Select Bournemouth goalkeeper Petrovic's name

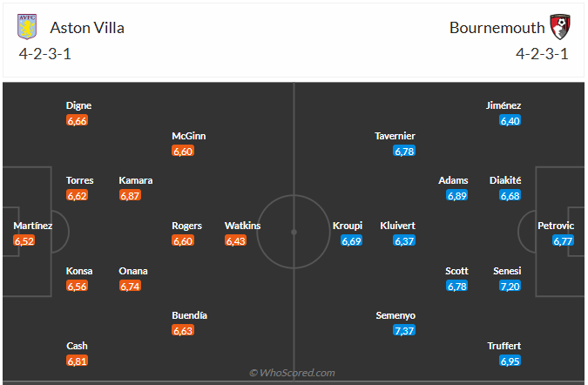(x=556, y=226)
